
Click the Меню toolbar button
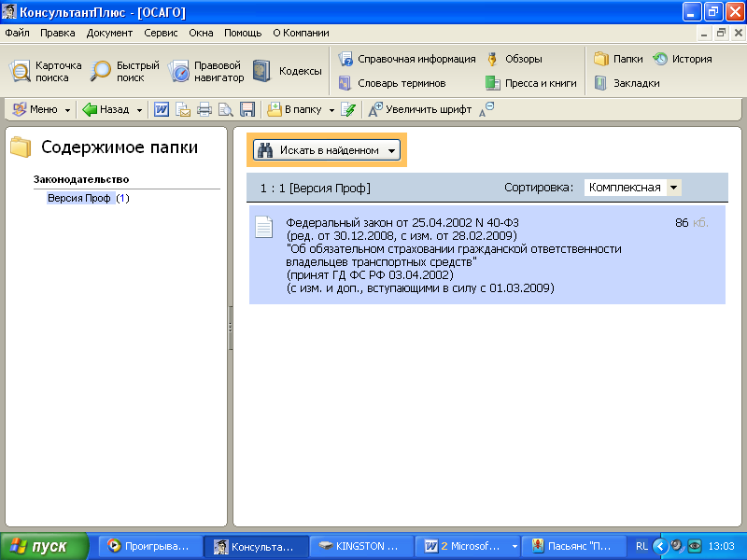[x=35, y=109]
